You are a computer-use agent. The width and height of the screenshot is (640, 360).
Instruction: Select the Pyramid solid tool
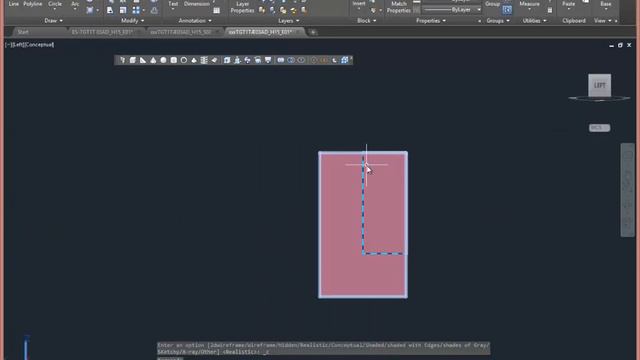pyautogui.click(x=194, y=60)
